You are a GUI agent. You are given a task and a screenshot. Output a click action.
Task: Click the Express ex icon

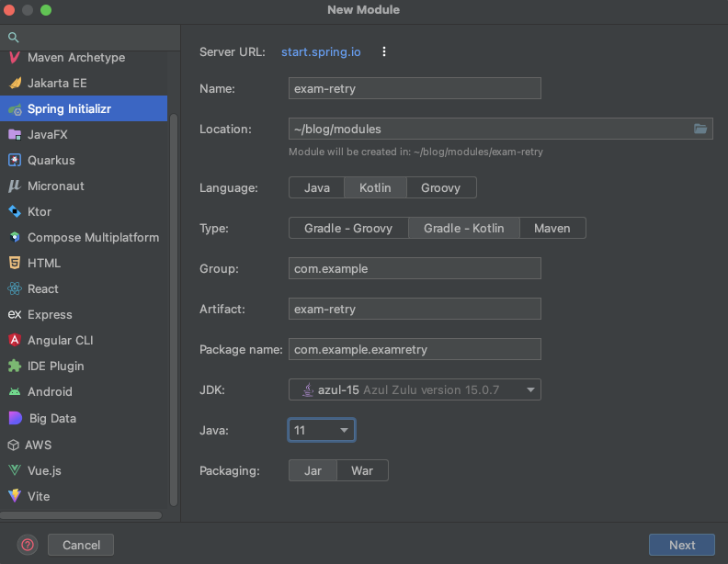click(x=15, y=314)
